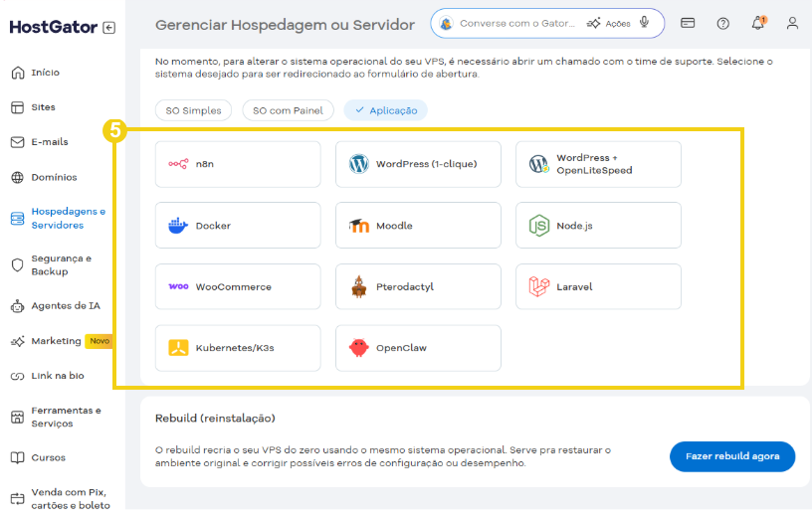Screen dimensions: 812x513
Task: Click the Agentes de IA robot icon
Action: point(18,306)
